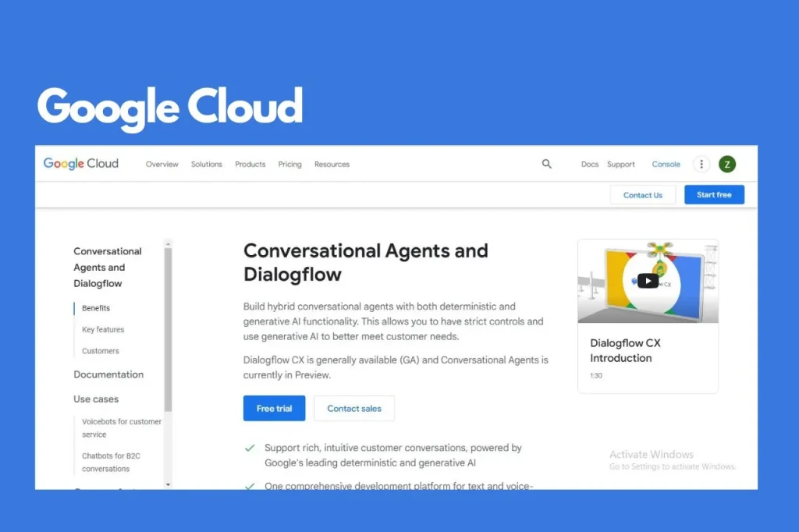Open the Support link
Viewport: 799px width, 532px height.
620,164
